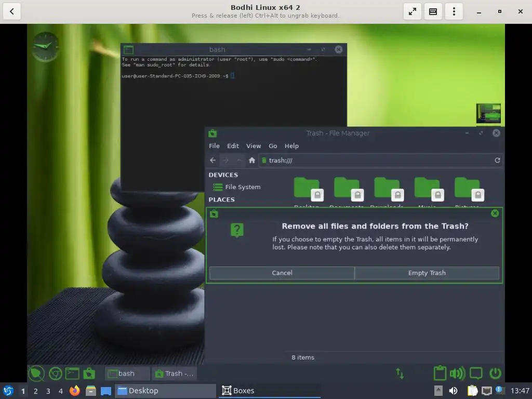Screen dimensions: 532x399
Task: Open the Bodhi leaf main menu
Action: (x=36, y=374)
